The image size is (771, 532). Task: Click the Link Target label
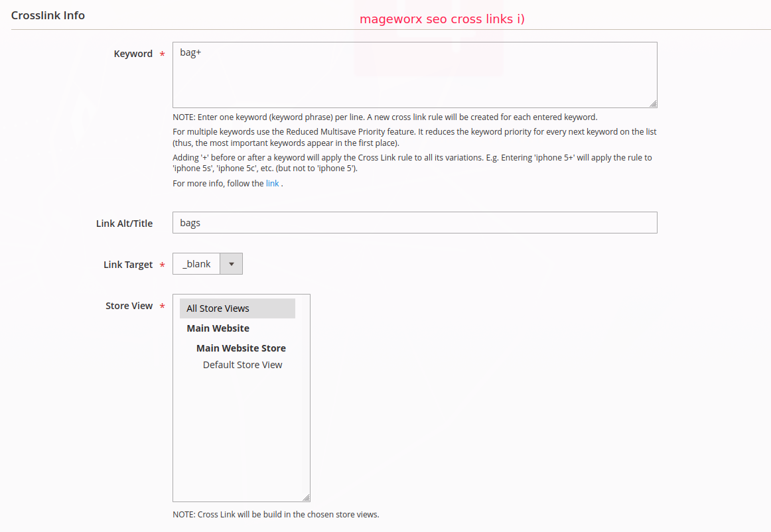pyautogui.click(x=128, y=265)
